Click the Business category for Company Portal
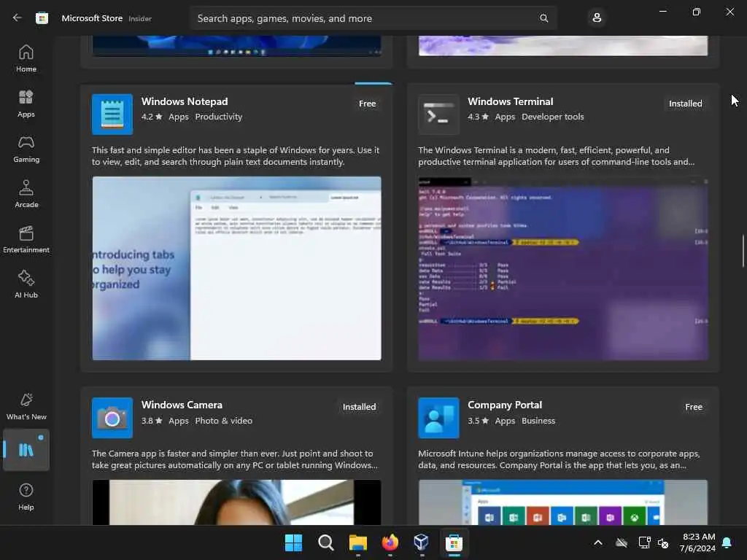The image size is (747, 560). (538, 421)
